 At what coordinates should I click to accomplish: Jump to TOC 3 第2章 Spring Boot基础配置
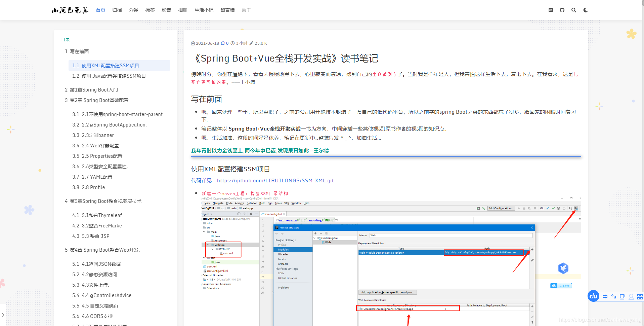click(96, 100)
